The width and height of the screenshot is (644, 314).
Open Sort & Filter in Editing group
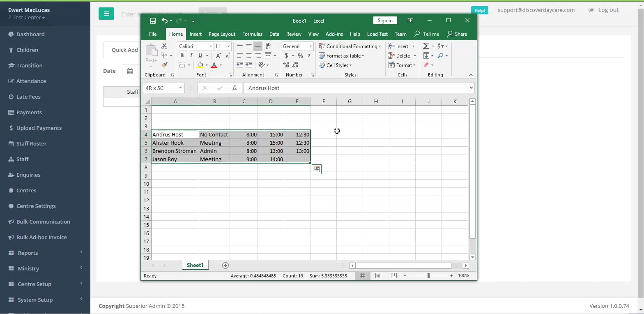pos(442,46)
